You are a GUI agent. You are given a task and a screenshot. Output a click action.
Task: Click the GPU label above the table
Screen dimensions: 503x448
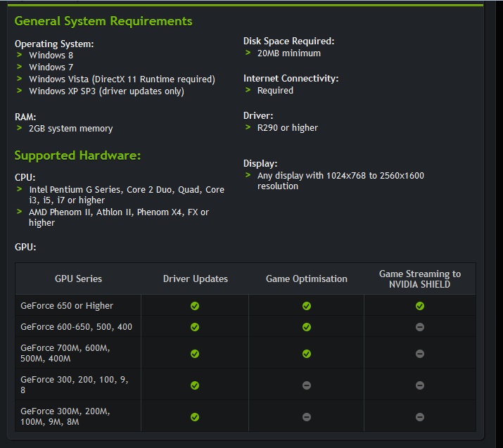tap(25, 248)
